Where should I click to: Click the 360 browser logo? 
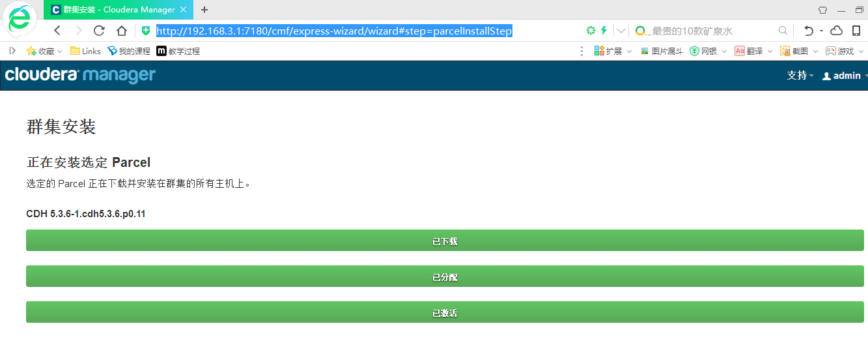point(21,20)
